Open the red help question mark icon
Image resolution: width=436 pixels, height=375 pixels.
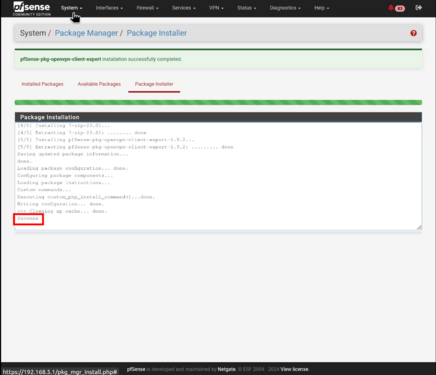coord(413,33)
